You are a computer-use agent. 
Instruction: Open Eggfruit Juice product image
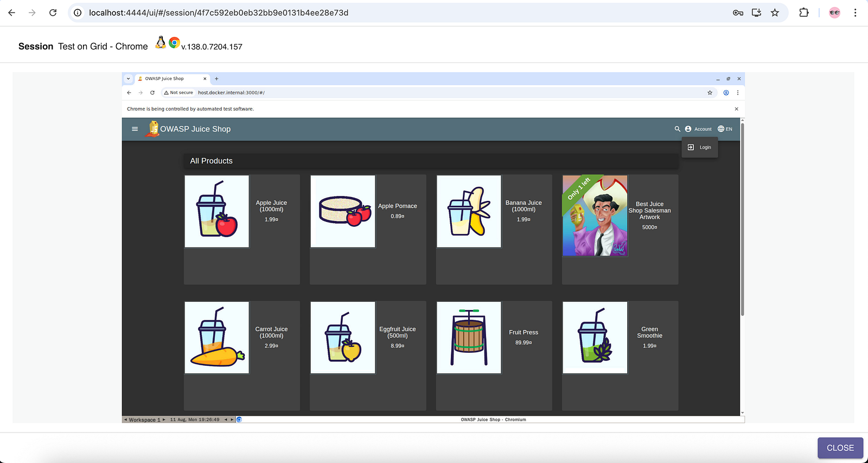point(343,338)
